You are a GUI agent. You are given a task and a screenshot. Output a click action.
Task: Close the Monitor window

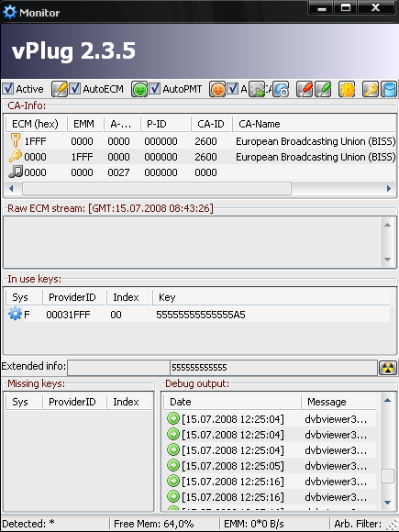[x=375, y=8]
